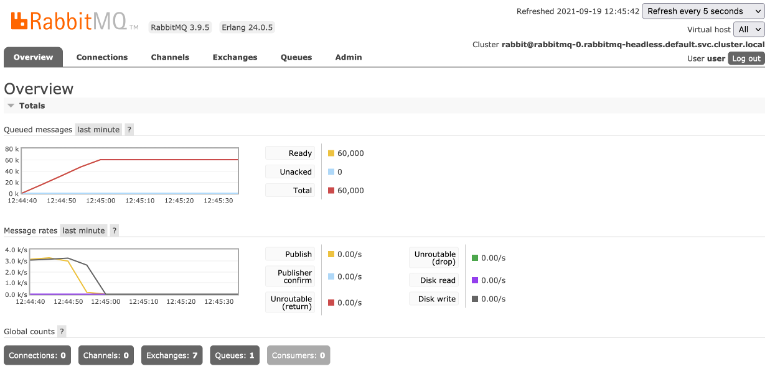Viewport: 776px width, 374px height.
Task: Switch to the Queues tab
Action: [296, 57]
